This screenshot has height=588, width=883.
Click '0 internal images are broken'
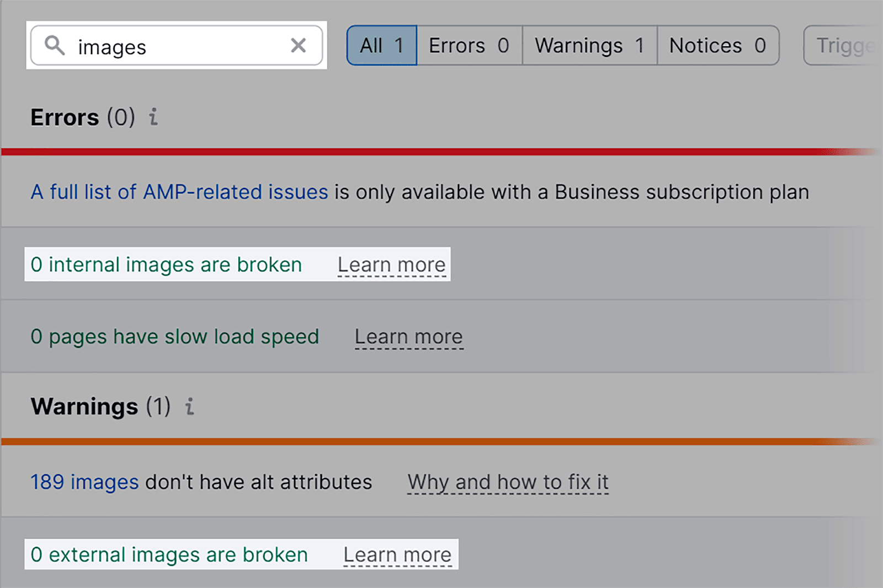(x=166, y=265)
